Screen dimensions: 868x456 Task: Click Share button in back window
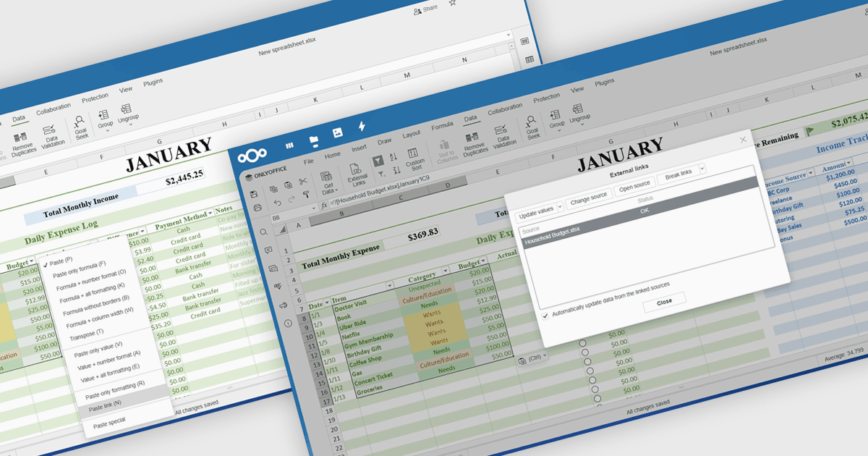coord(425,8)
